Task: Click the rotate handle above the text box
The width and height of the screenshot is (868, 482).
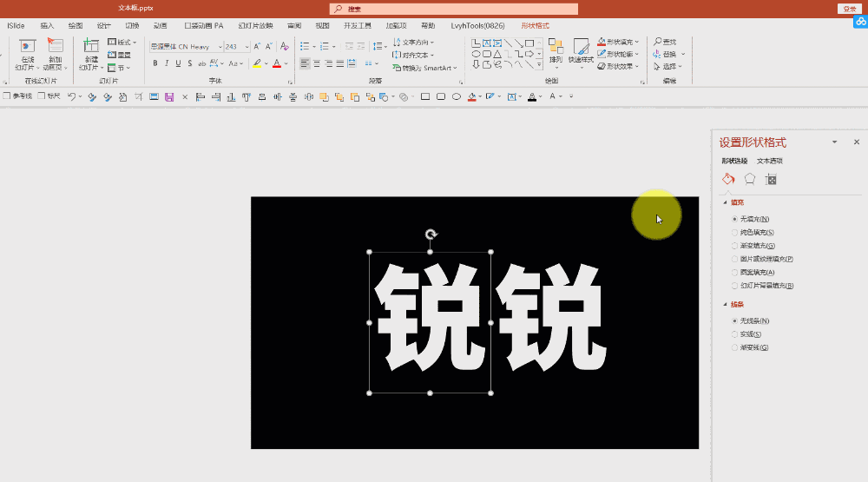Action: [431, 234]
